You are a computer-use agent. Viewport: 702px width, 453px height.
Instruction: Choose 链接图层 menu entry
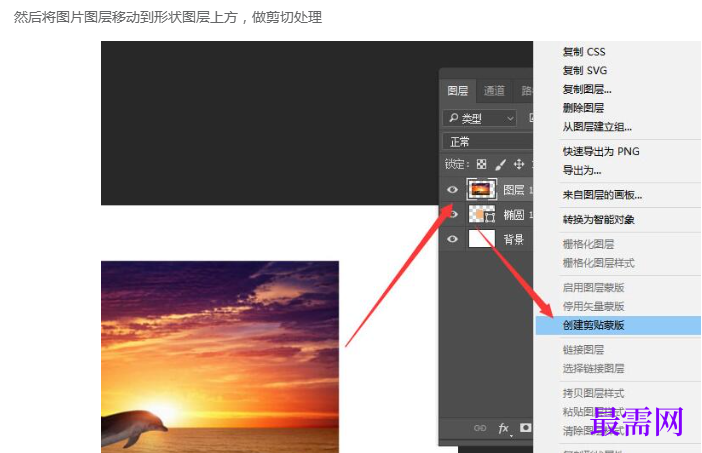click(583, 350)
